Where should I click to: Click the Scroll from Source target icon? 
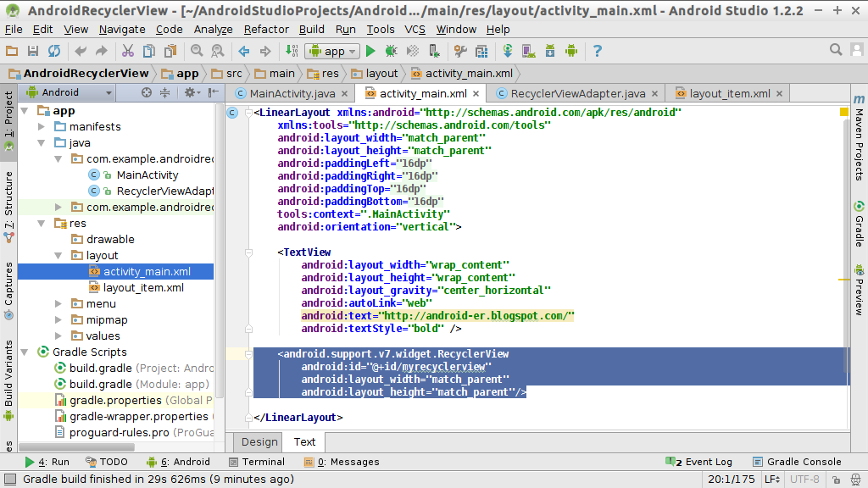click(x=146, y=92)
